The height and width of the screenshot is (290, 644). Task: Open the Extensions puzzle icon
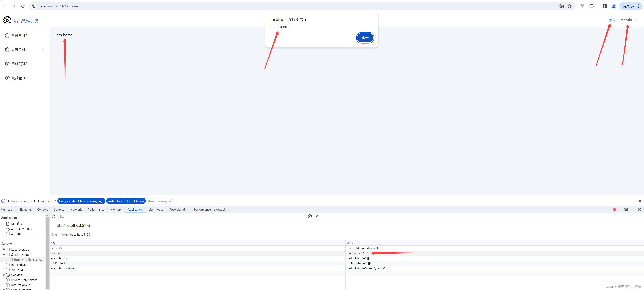tap(591, 6)
